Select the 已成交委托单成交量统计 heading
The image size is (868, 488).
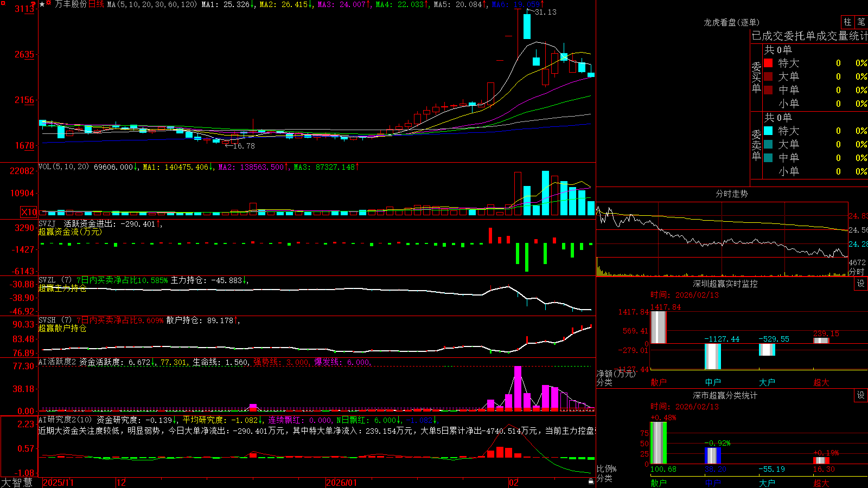pyautogui.click(x=809, y=36)
